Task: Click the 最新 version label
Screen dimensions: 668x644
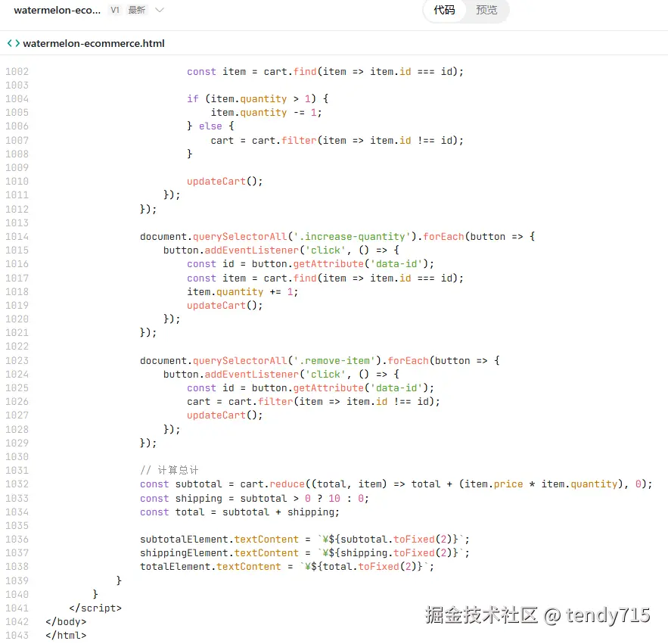Action: (136, 10)
